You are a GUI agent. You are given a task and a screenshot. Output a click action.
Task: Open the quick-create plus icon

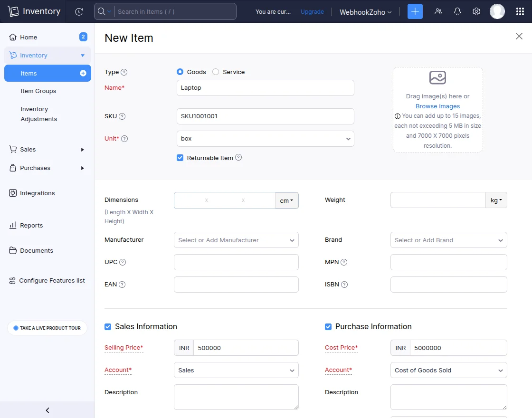click(x=415, y=11)
